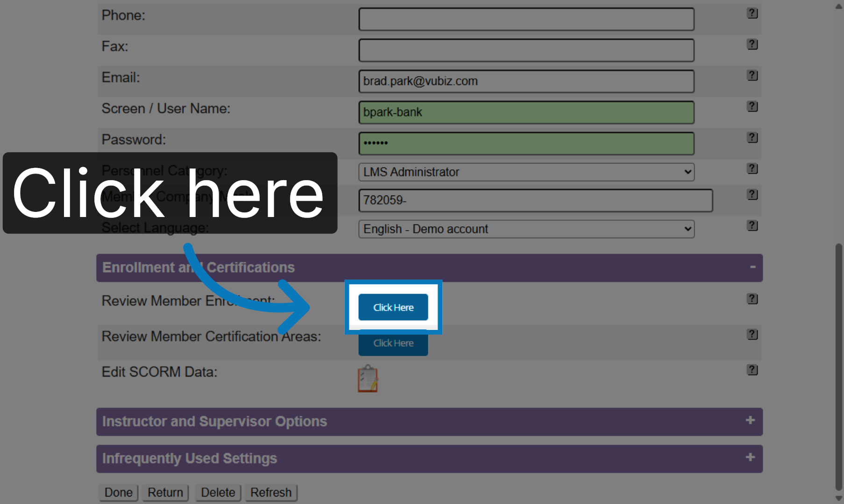
Task: Click Here button for Review Member Enrollment
Action: coord(393,308)
